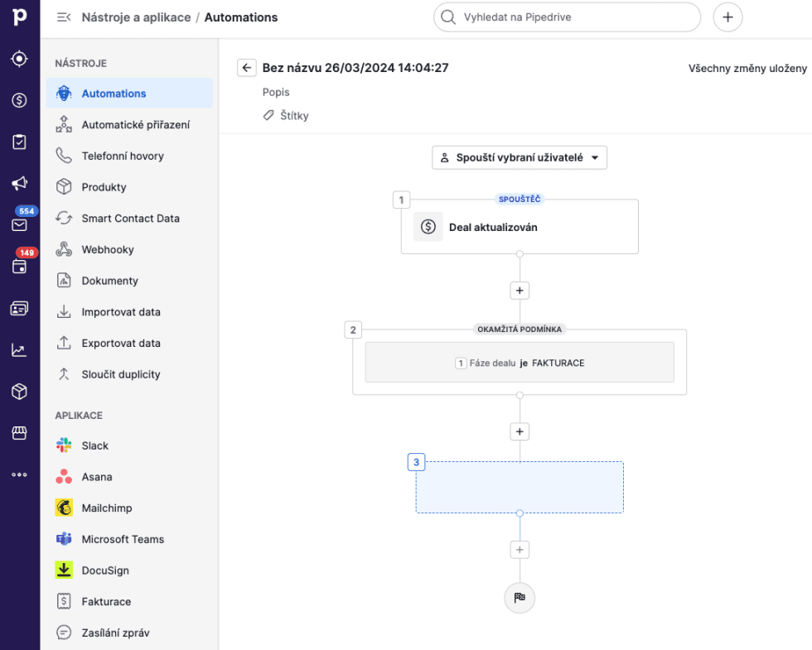The image size is (812, 650).
Task: Collapse the sidebar menu with hamburger icon
Action: coord(63,17)
